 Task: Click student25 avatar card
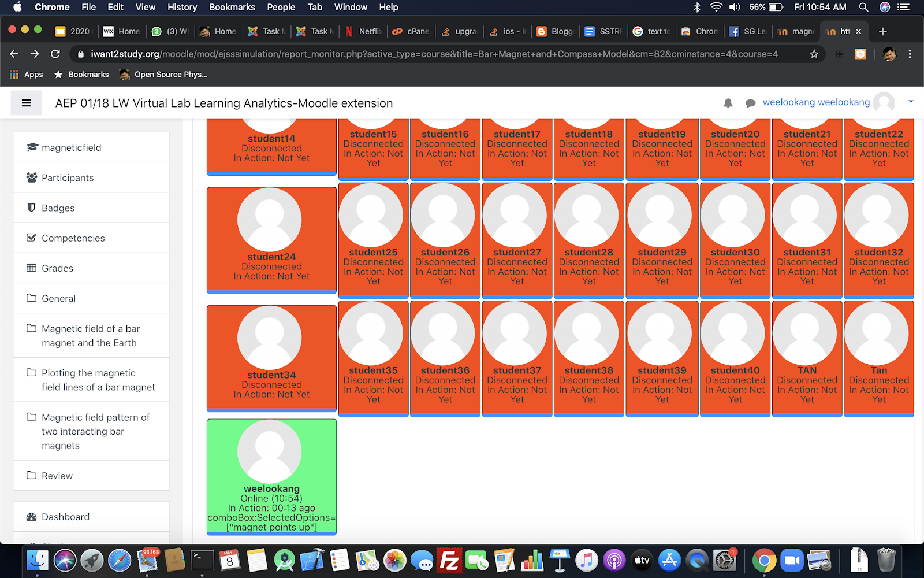coord(373,240)
